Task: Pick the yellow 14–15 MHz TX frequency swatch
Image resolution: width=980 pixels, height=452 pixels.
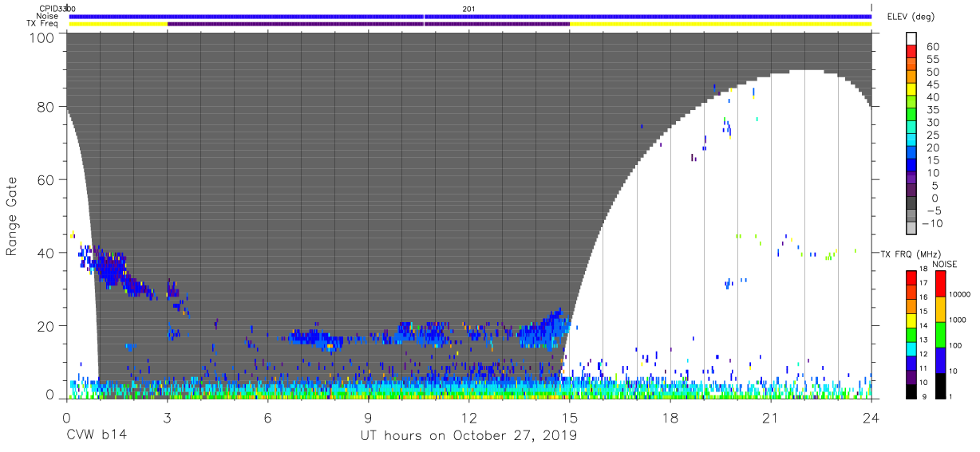Action: pyautogui.click(x=911, y=320)
